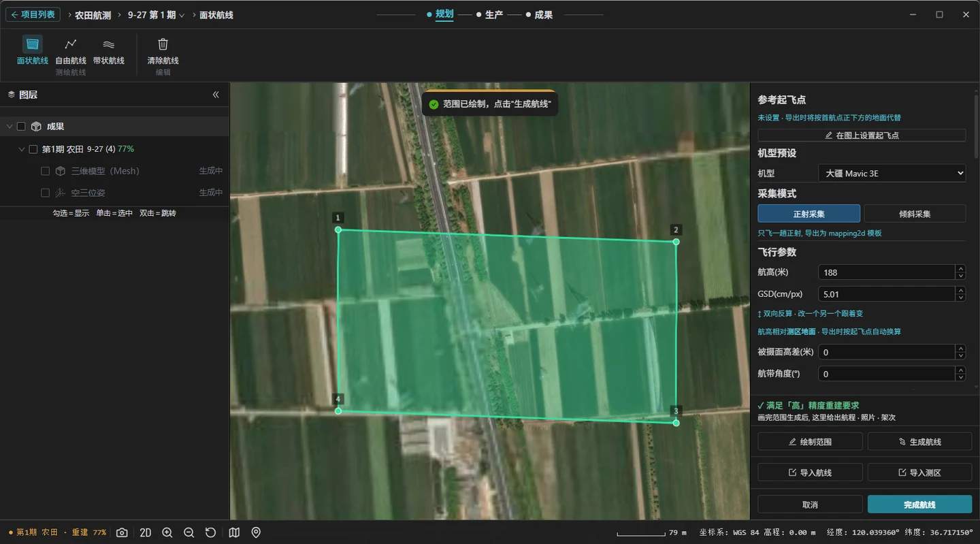Click the 完成航线 button
This screenshot has width=980, height=544.
pyautogui.click(x=919, y=505)
